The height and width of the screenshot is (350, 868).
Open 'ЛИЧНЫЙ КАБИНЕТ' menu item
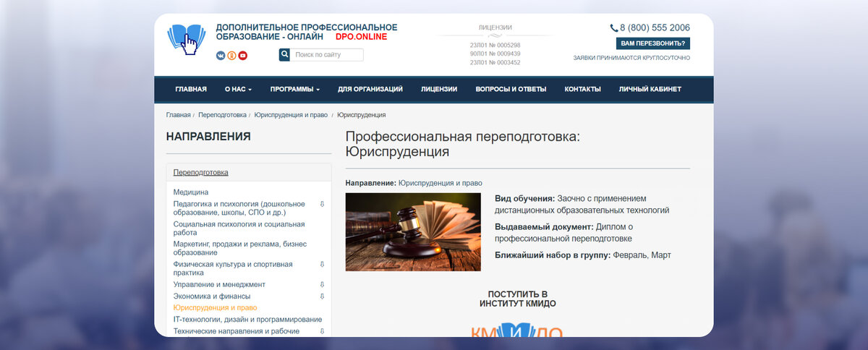[650, 90]
